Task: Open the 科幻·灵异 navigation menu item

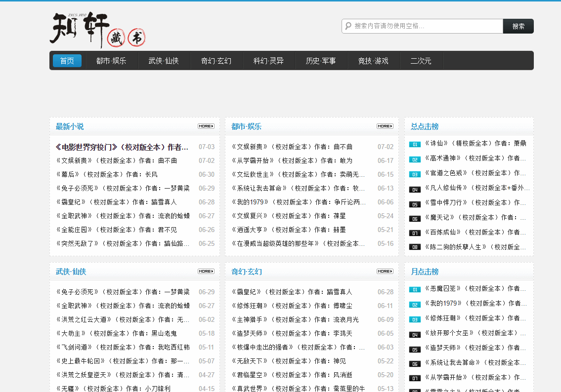Action: tap(268, 61)
